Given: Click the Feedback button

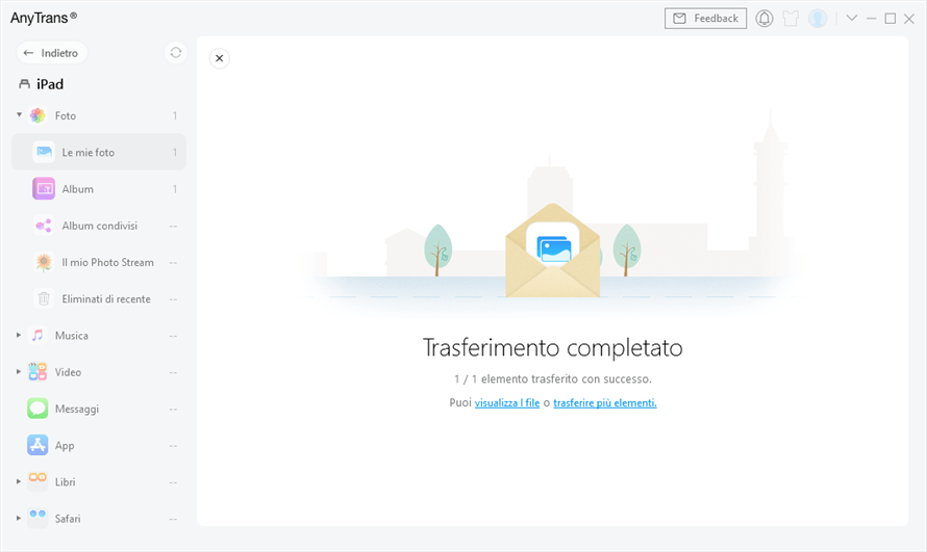Looking at the screenshot, I should [x=705, y=18].
